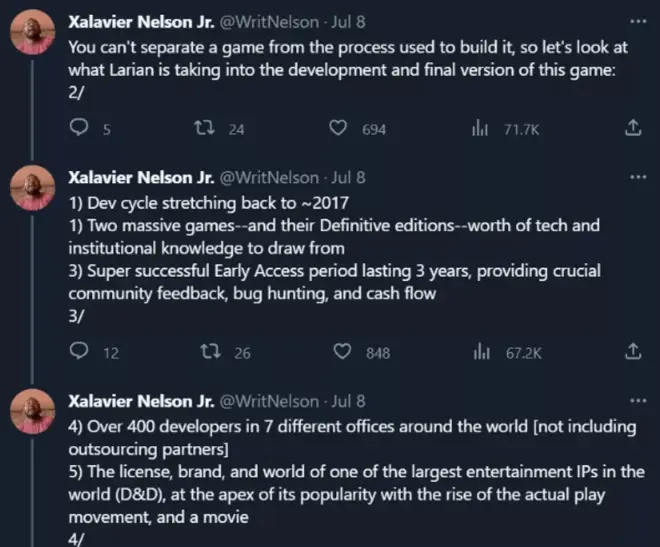Like the tweet with 694 likes
Screen dimensions: 660x547
pyautogui.click(x=339, y=128)
